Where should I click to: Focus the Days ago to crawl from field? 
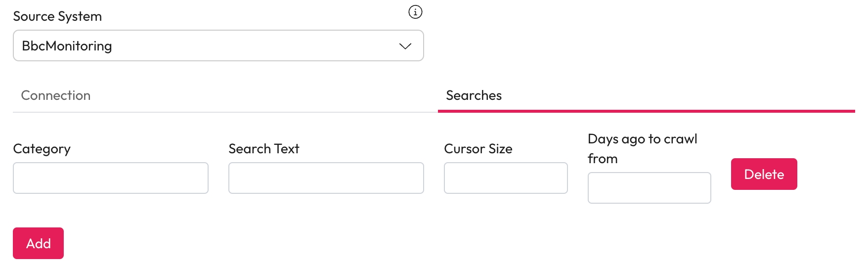click(x=649, y=188)
